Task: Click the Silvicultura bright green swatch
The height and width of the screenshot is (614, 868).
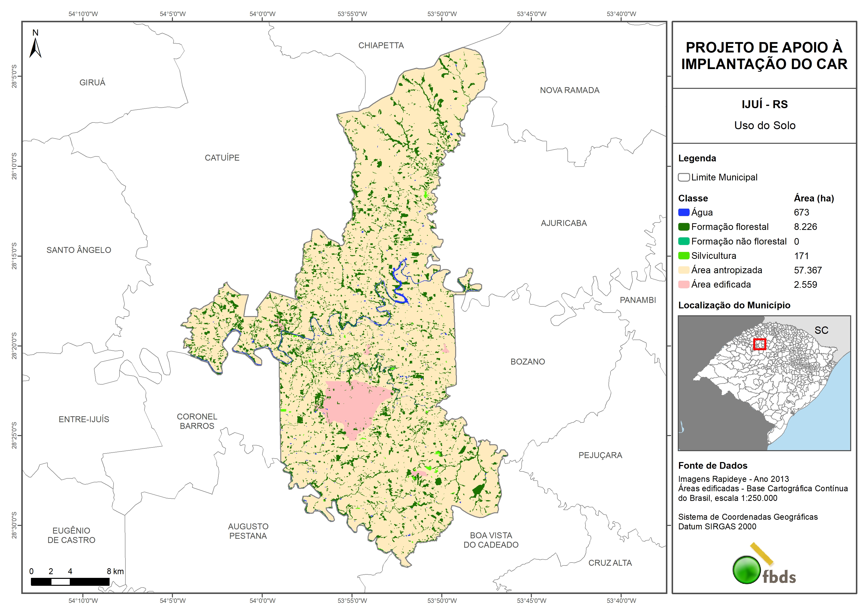Action: 683,256
